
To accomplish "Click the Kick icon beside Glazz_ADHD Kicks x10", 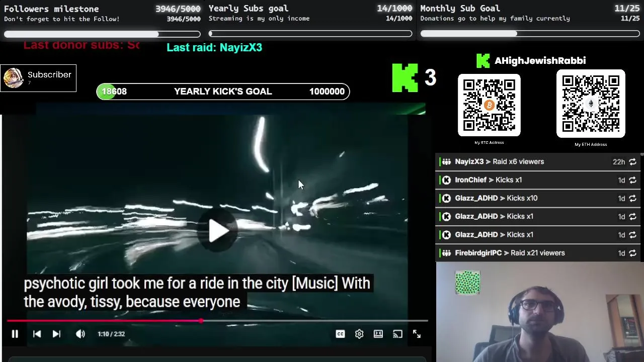I will (446, 198).
